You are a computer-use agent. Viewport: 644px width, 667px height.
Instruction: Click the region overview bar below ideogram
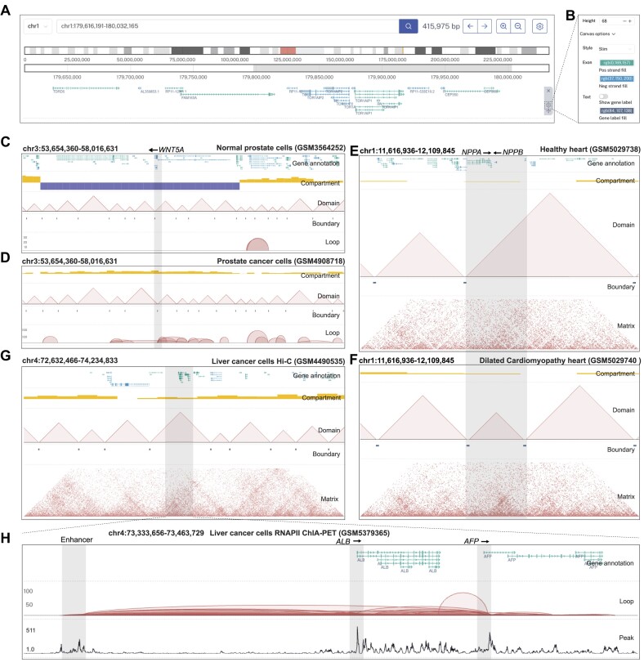click(286, 68)
